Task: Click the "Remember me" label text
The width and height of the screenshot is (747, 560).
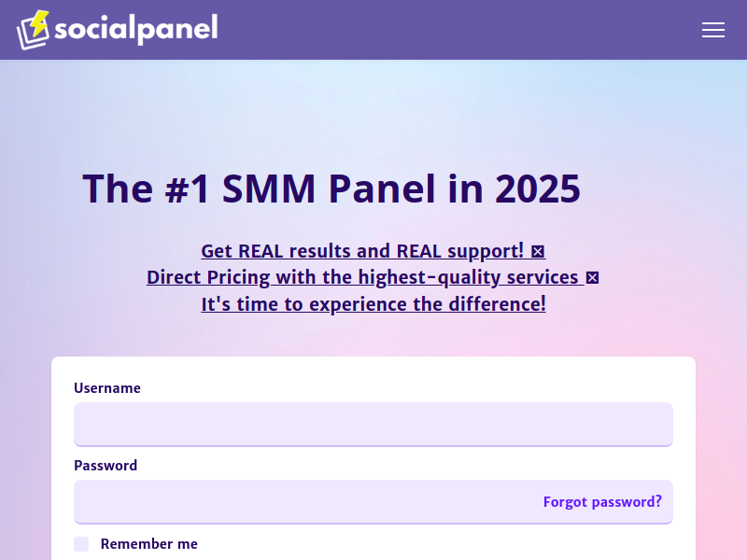Action: [x=149, y=543]
